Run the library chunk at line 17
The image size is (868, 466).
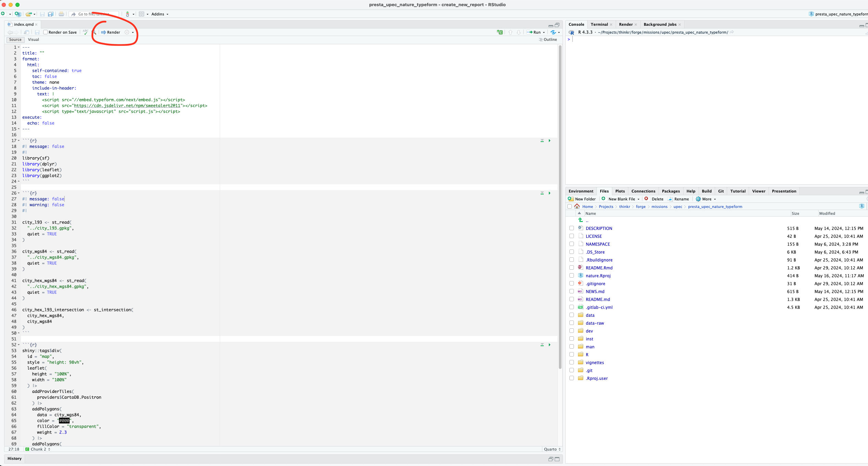tap(550, 141)
